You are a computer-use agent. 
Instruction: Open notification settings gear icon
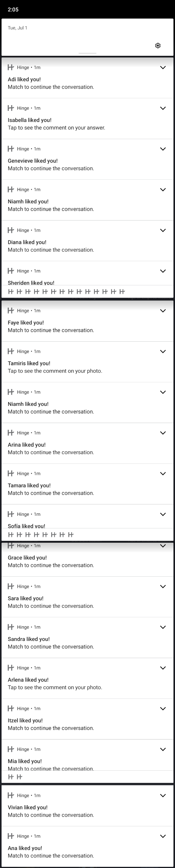pos(158,45)
